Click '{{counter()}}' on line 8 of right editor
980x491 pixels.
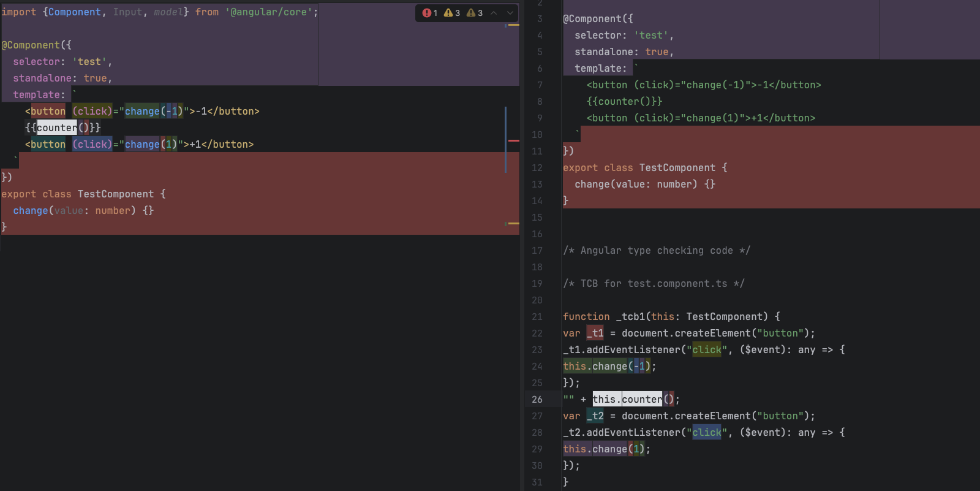pos(625,101)
